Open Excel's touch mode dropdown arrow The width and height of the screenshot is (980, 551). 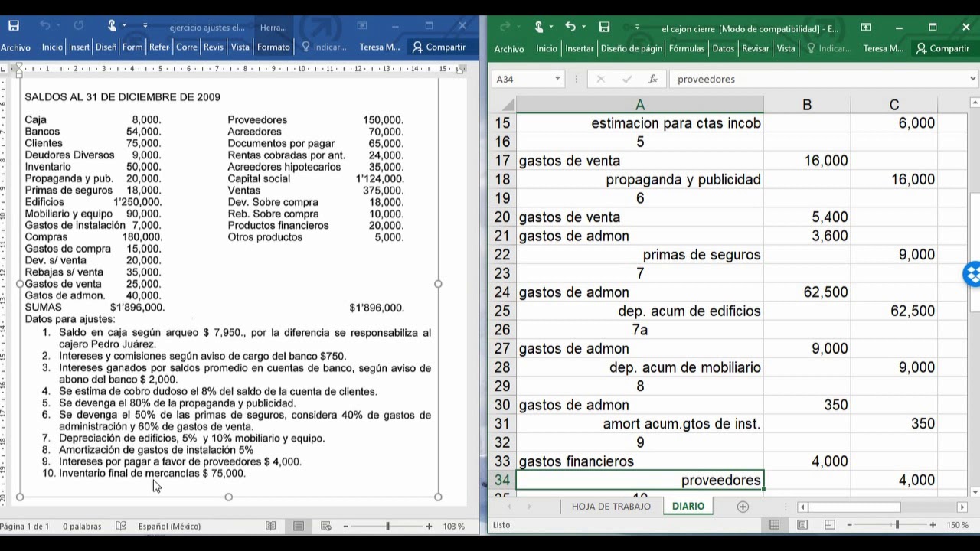(550, 27)
